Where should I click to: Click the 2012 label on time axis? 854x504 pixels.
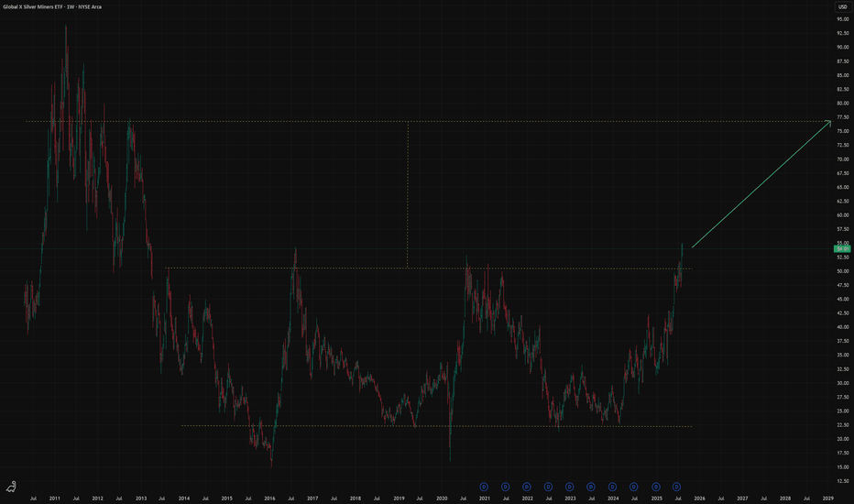pyautogui.click(x=97, y=498)
